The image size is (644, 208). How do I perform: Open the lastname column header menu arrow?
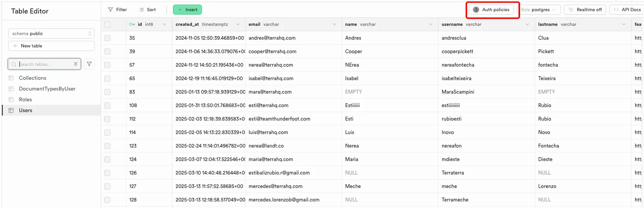(x=624, y=24)
